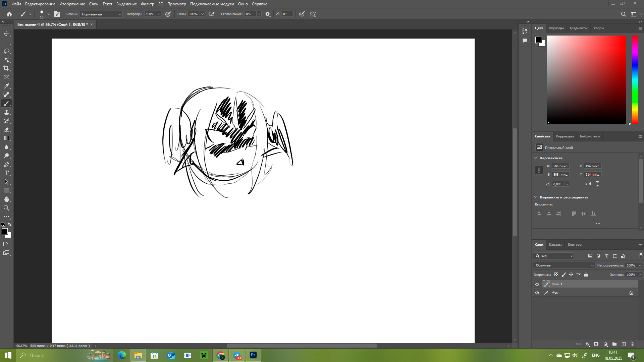The width and height of the screenshot is (644, 362).
Task: Toggle visibility of Фон layer
Action: [537, 293]
